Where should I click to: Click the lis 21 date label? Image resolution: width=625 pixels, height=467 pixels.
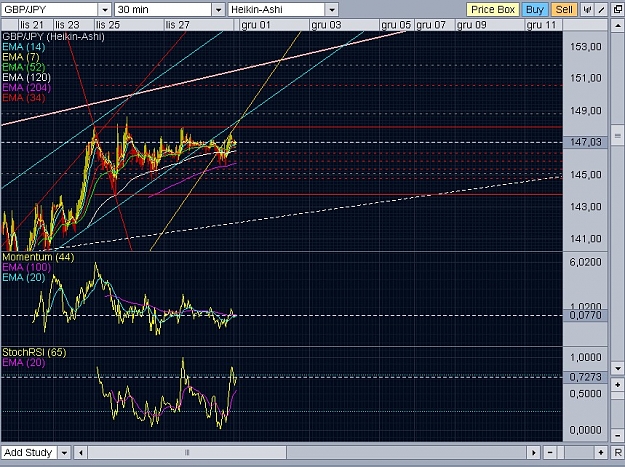pos(31,25)
